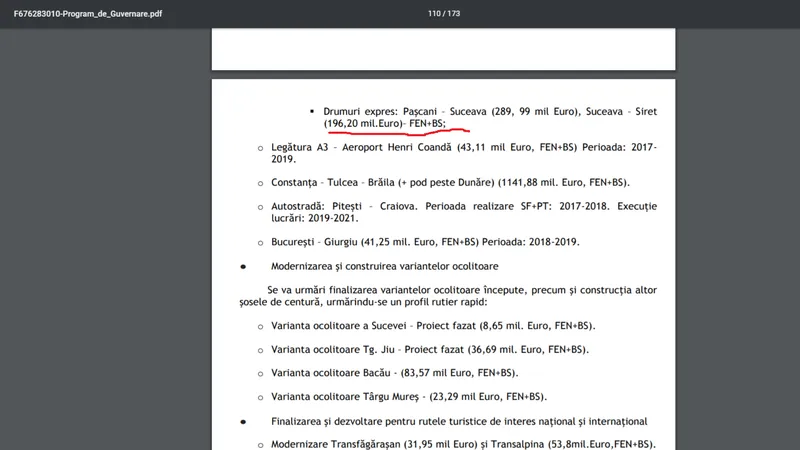The height and width of the screenshot is (450, 800).
Task: Click the Varianta ocolitoare Târgu Mureș line
Action: click(408, 396)
